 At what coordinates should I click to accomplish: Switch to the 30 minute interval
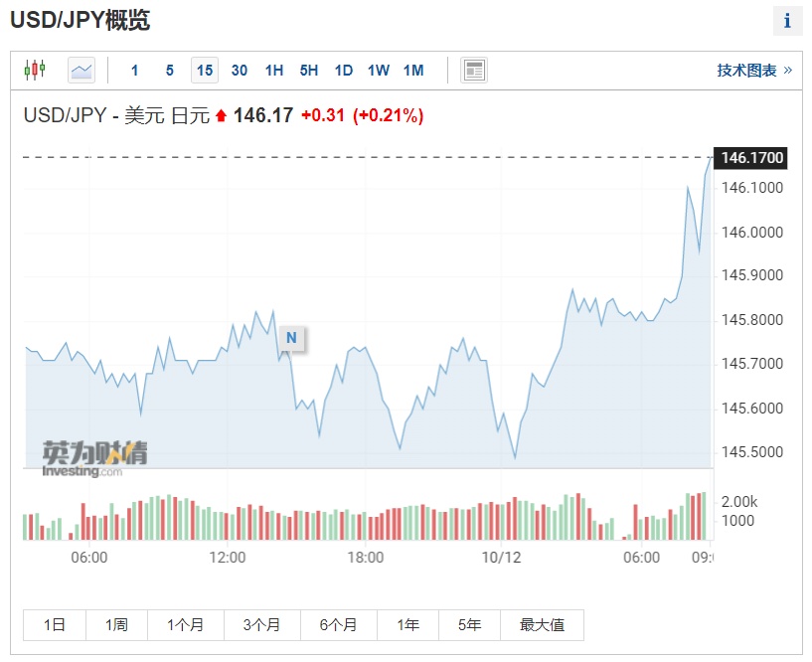coord(240,70)
